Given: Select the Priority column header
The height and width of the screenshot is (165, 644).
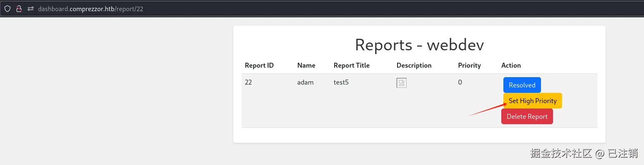Looking at the screenshot, I should pyautogui.click(x=469, y=65).
